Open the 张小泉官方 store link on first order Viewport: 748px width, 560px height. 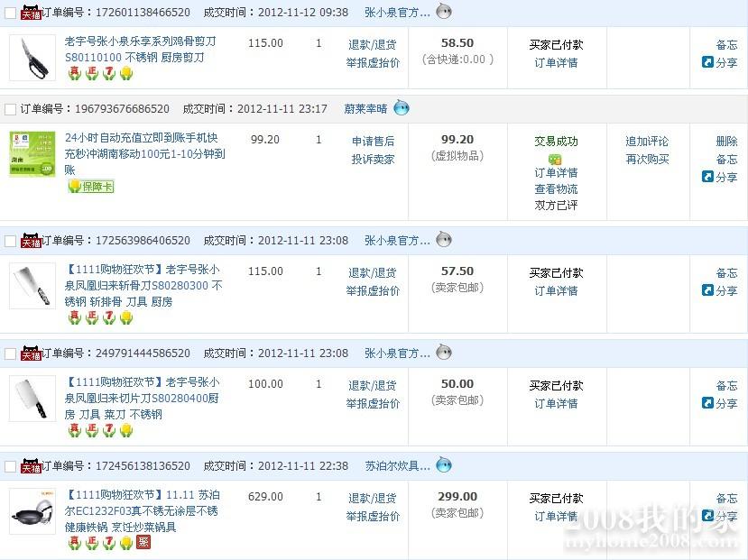[x=397, y=13]
